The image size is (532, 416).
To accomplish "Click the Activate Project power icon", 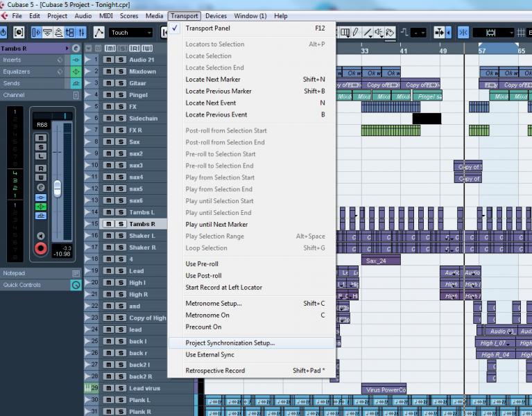I will 3,33.
